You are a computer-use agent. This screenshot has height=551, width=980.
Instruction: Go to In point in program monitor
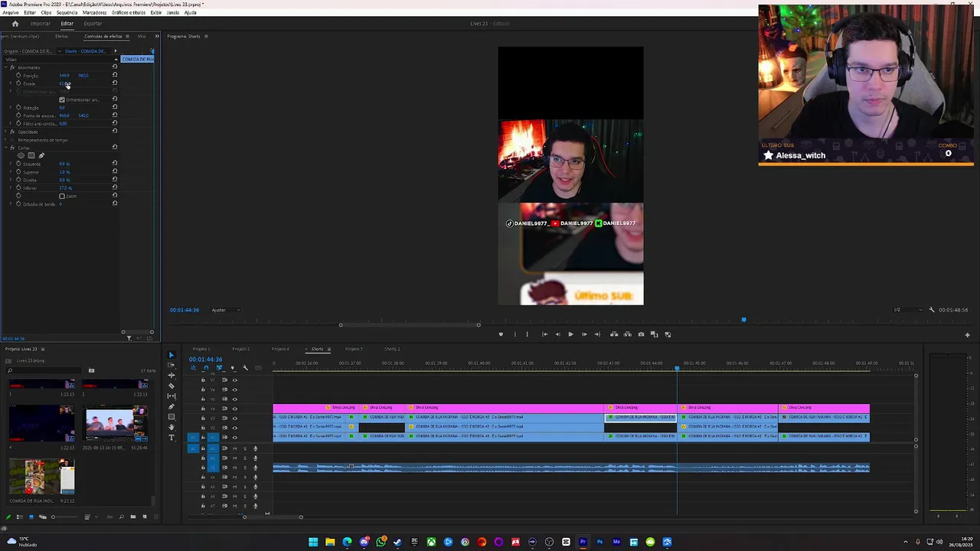(x=544, y=334)
